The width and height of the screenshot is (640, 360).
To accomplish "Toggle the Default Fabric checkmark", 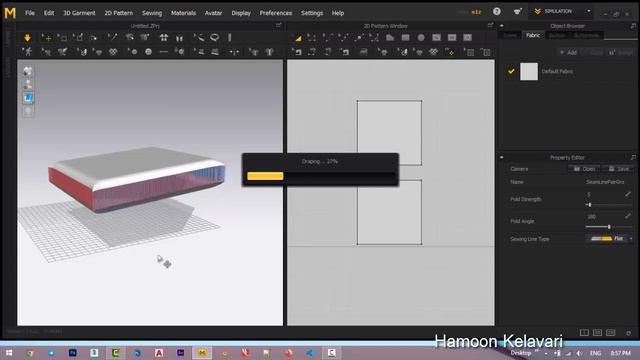I will (x=511, y=71).
